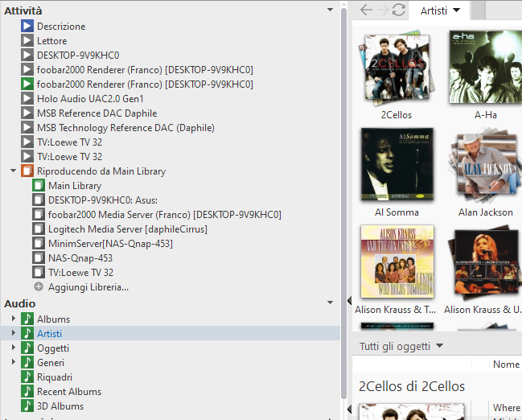The height and width of the screenshot is (420, 522).
Task: Click the Aggiungi Libreria... link
Action: click(x=88, y=286)
